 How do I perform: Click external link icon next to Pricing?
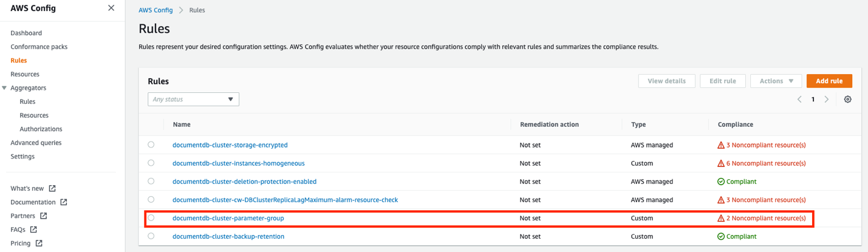click(39, 243)
